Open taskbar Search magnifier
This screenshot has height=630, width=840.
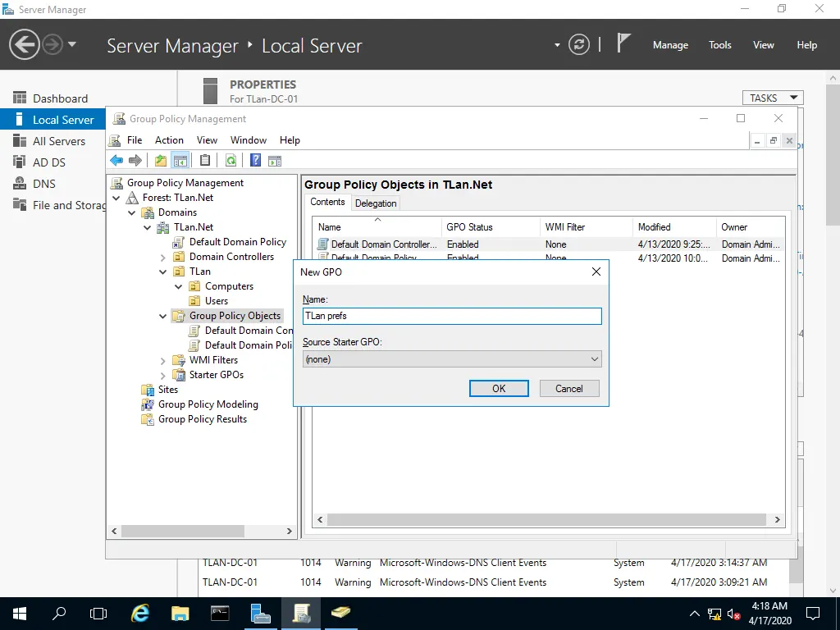(x=59, y=614)
